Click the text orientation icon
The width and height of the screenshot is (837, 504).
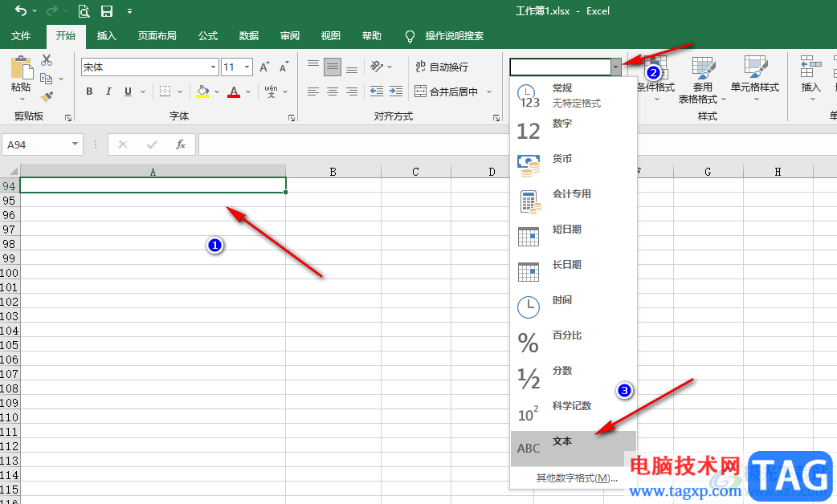[x=377, y=67]
